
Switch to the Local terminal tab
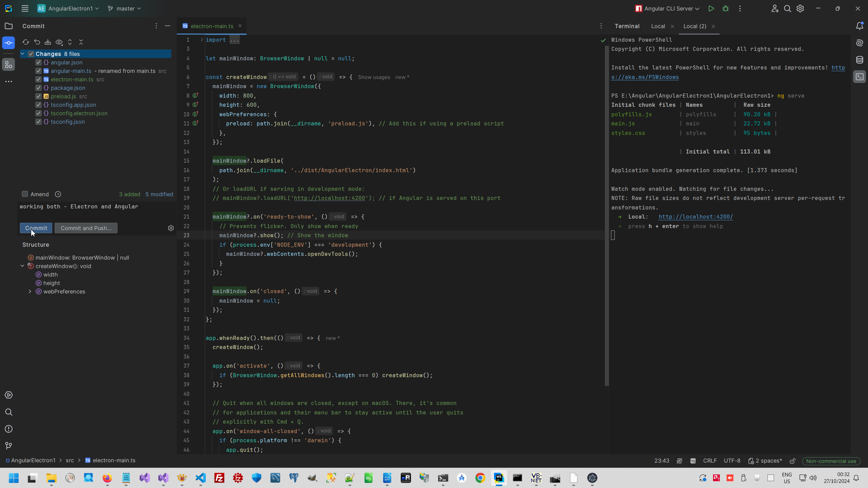click(658, 26)
